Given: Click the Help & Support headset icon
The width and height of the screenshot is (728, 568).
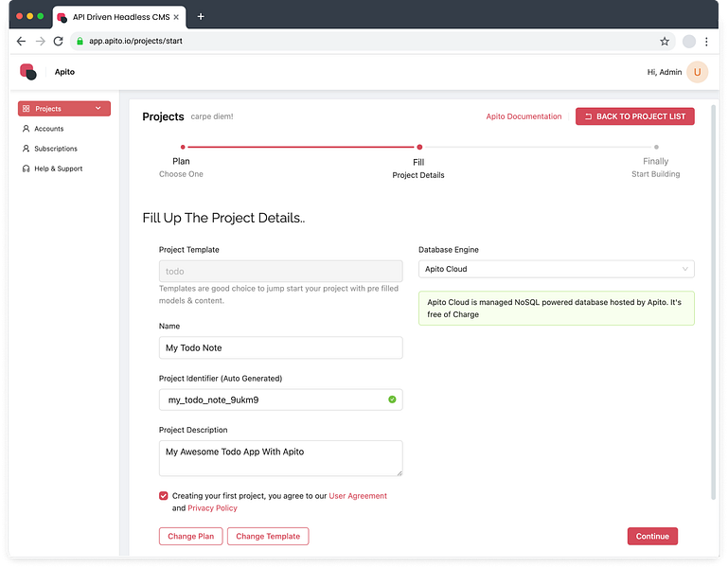Looking at the screenshot, I should point(26,169).
